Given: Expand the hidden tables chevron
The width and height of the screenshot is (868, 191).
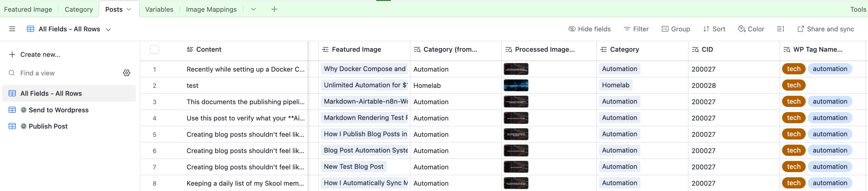Looking at the screenshot, I should (253, 9).
